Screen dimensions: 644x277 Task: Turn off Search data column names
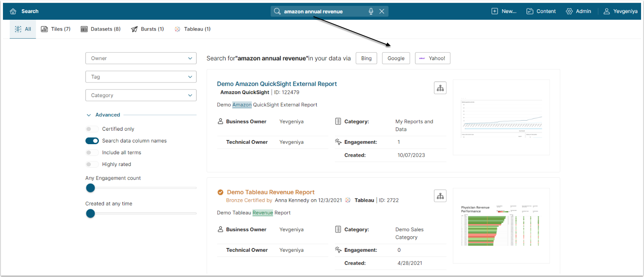(92, 141)
